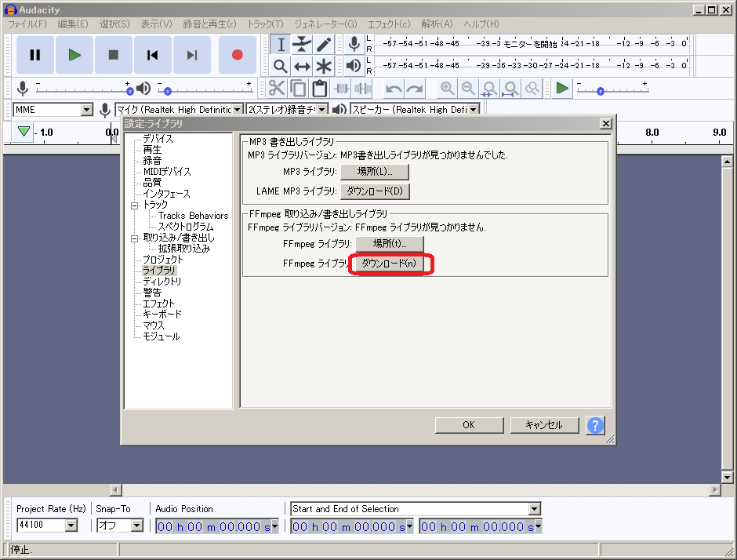
Task: Open the エフェクト(c) menu
Action: pyautogui.click(x=389, y=24)
